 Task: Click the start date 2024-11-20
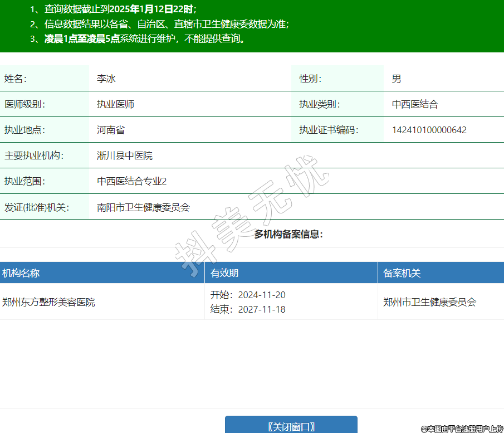261,295
